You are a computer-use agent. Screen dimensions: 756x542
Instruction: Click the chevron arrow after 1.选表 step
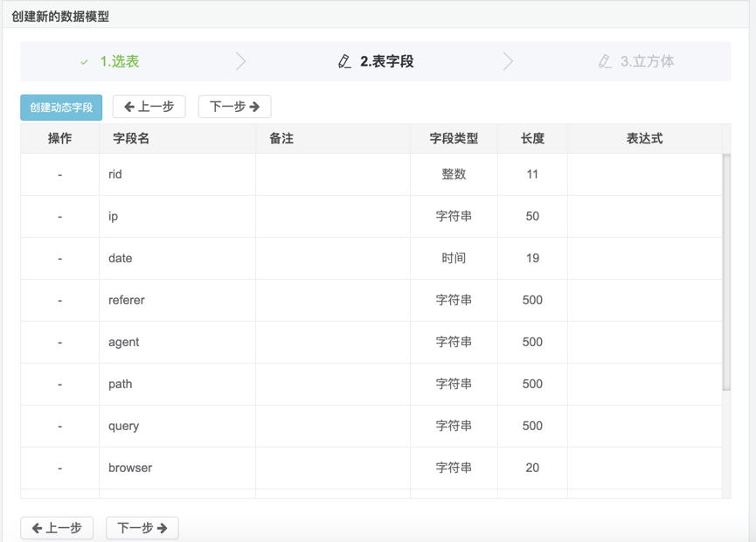(x=240, y=61)
